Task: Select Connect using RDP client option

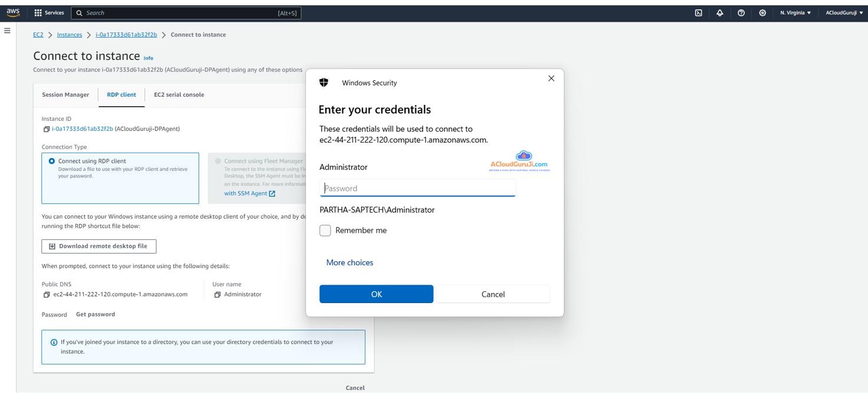Action: pos(52,161)
